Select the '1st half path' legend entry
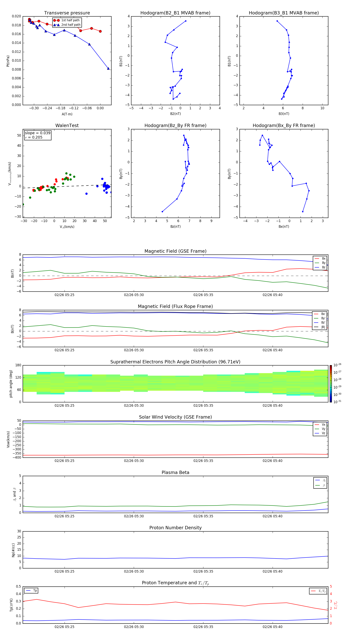 click(x=66, y=20)
